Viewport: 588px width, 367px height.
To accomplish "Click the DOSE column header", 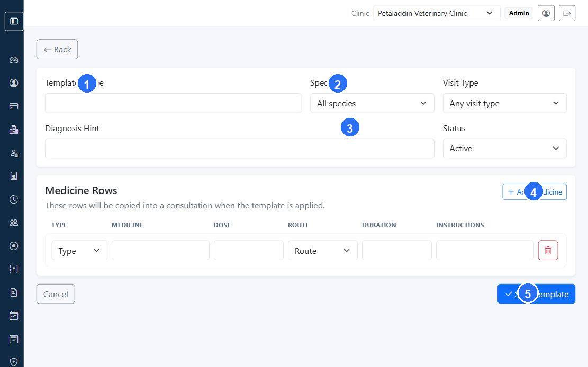I will 222,225.
